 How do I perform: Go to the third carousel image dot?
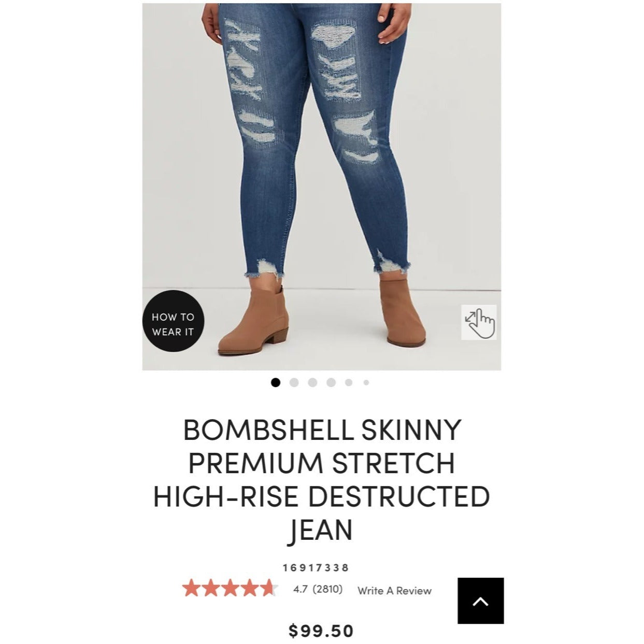[x=312, y=382]
